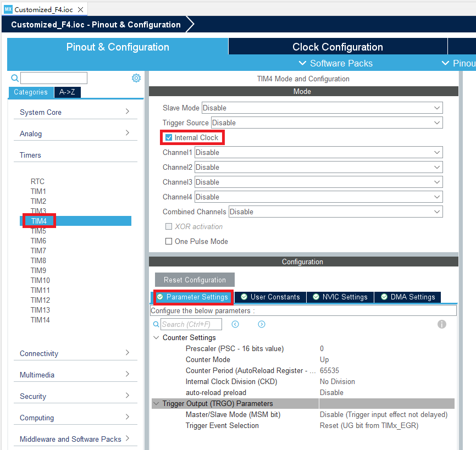476x450 pixels.
Task: Open the NVIC Settings tab
Action: coord(340,297)
